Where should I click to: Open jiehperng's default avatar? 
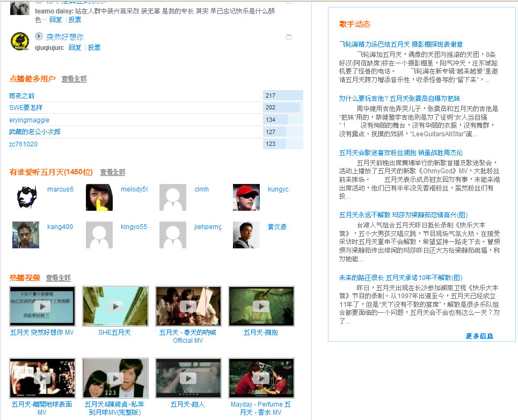(173, 235)
